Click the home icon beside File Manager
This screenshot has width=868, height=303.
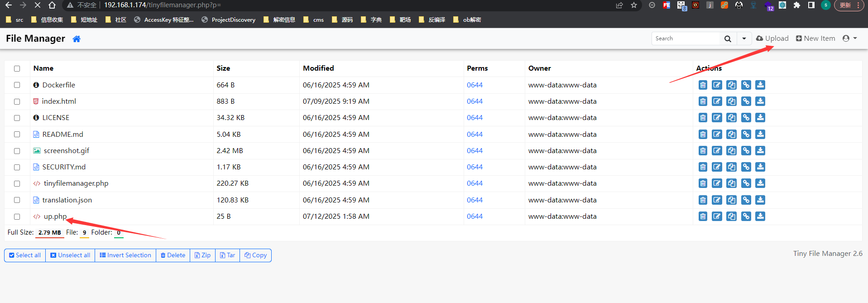point(77,39)
